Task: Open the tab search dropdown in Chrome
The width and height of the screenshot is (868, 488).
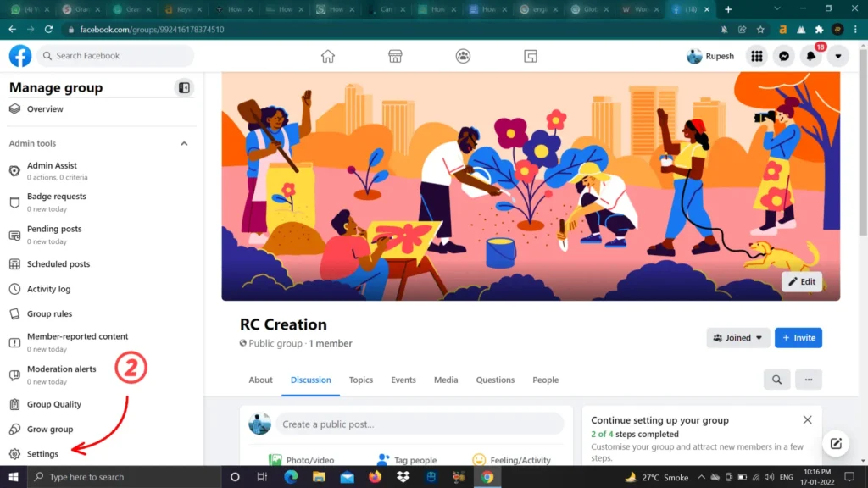Action: (777, 8)
